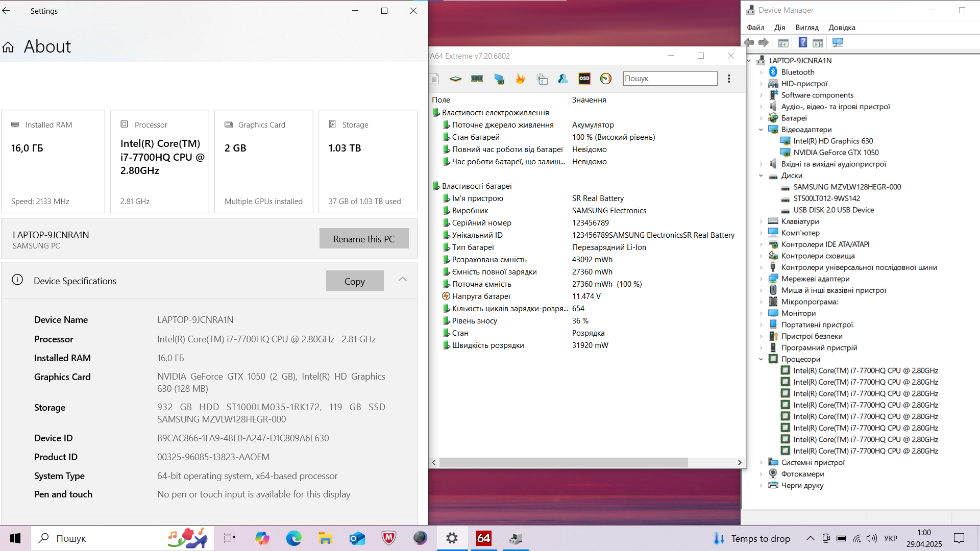Image resolution: width=980 pixels, height=551 pixels.
Task: Select the Рівень зносу row in AIDA64
Action: click(x=587, y=321)
